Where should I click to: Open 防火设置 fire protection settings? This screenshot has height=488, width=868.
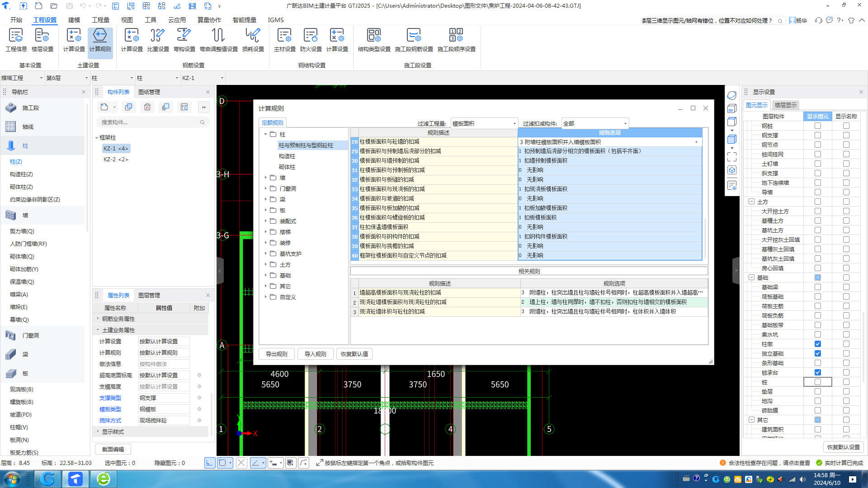[311, 40]
